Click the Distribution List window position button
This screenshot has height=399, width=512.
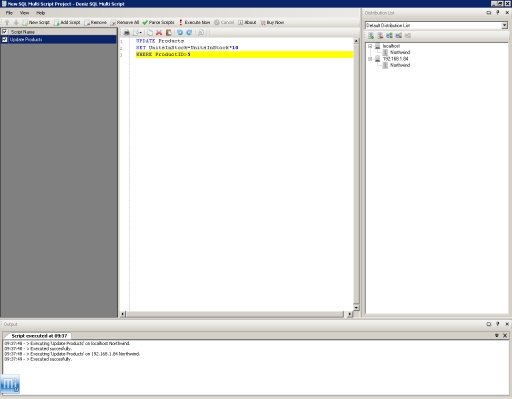[x=489, y=13]
